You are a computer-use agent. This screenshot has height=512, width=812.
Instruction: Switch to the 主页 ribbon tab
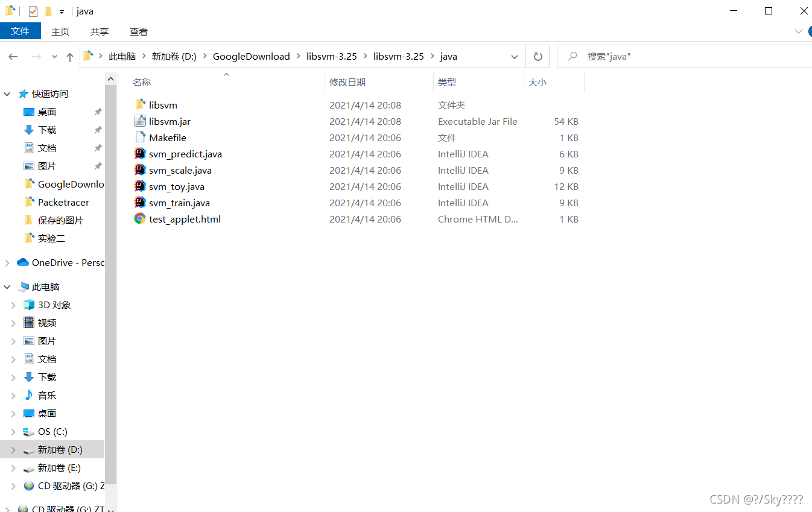[60, 31]
